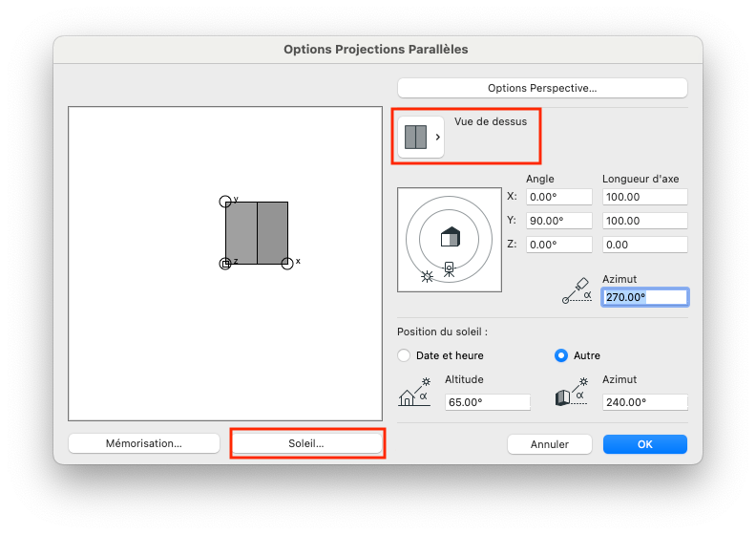Select the Autre radio button
Viewport: 756px width, 535px height.
click(561, 355)
